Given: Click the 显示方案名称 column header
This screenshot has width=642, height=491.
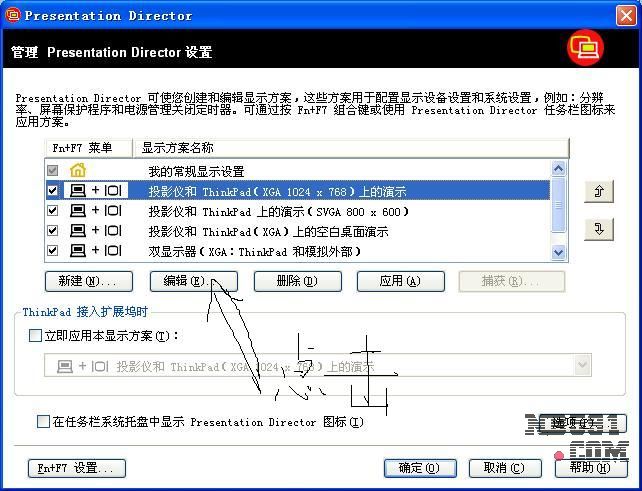Looking at the screenshot, I should tap(351, 148).
